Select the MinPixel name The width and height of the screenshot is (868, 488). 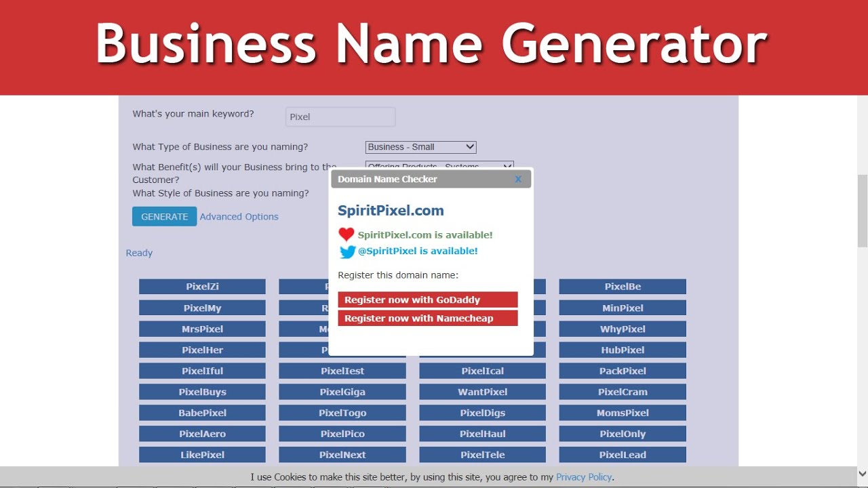coord(623,308)
